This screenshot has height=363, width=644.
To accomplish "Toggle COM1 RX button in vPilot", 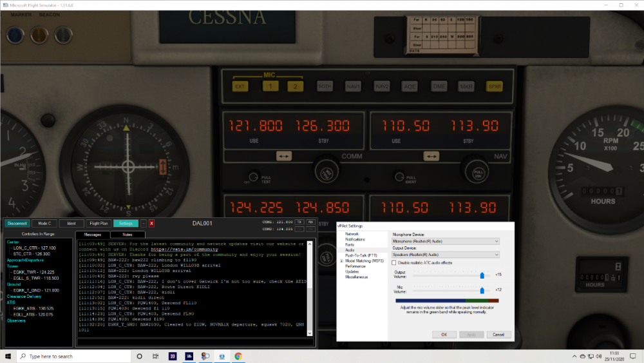I will click(310, 222).
